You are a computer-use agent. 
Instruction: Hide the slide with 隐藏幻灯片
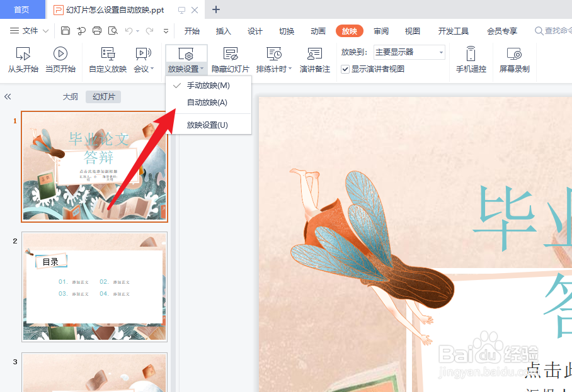click(x=230, y=60)
